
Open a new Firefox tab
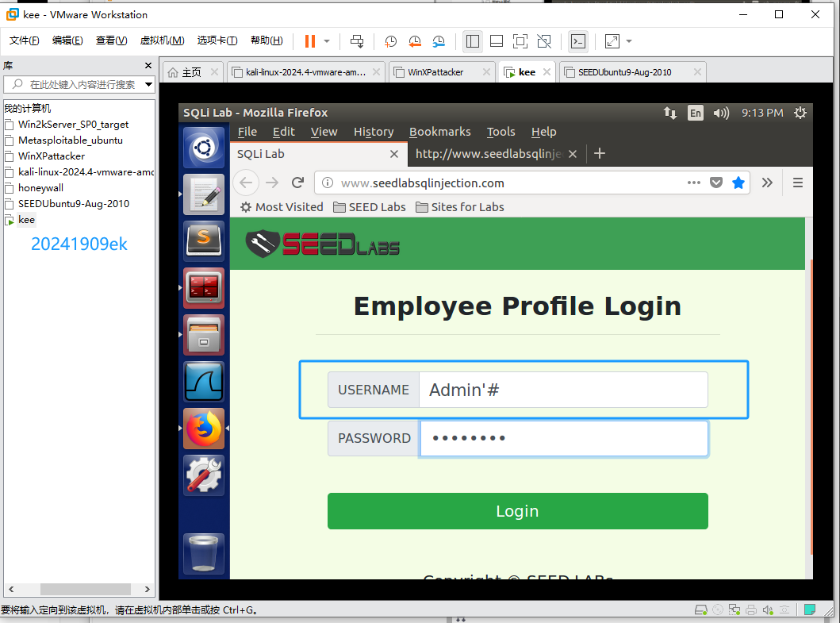(600, 154)
